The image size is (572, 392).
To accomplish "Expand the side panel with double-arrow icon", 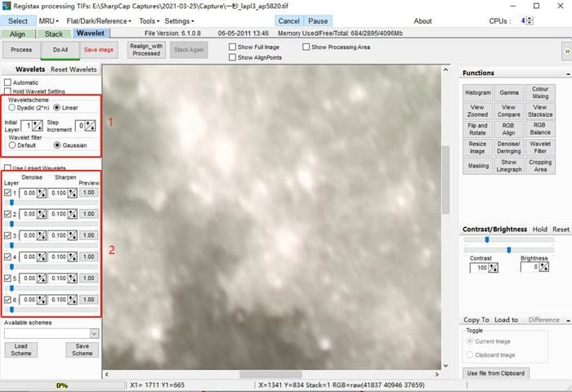I will click(566, 51).
